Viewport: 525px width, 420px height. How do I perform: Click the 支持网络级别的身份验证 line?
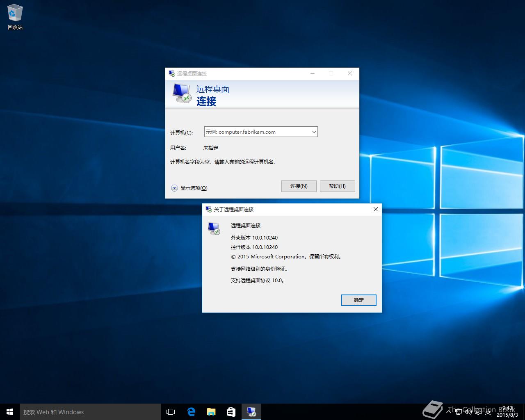259,269
